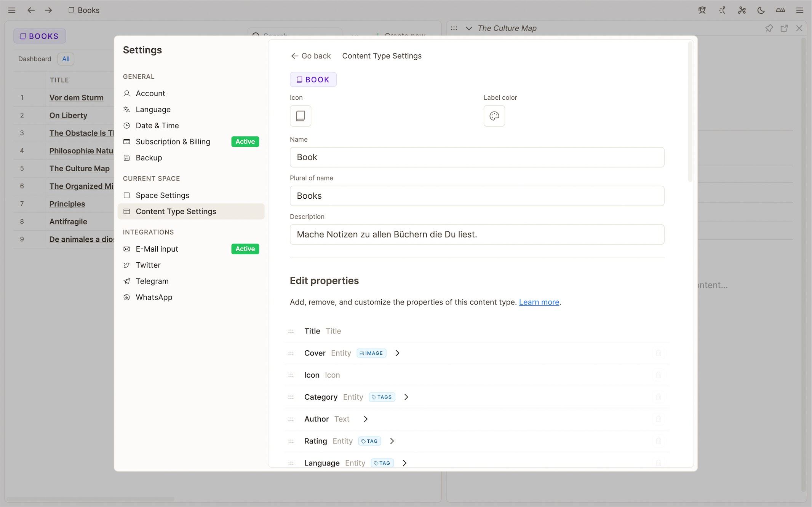Open Content Type Settings in sidebar
The width and height of the screenshot is (812, 507).
point(176,211)
